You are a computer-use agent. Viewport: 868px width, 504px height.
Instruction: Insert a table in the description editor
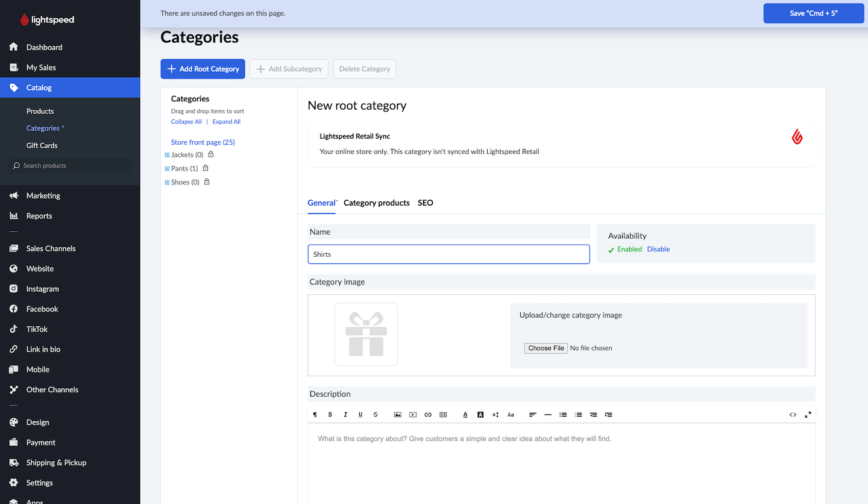pyautogui.click(x=443, y=415)
